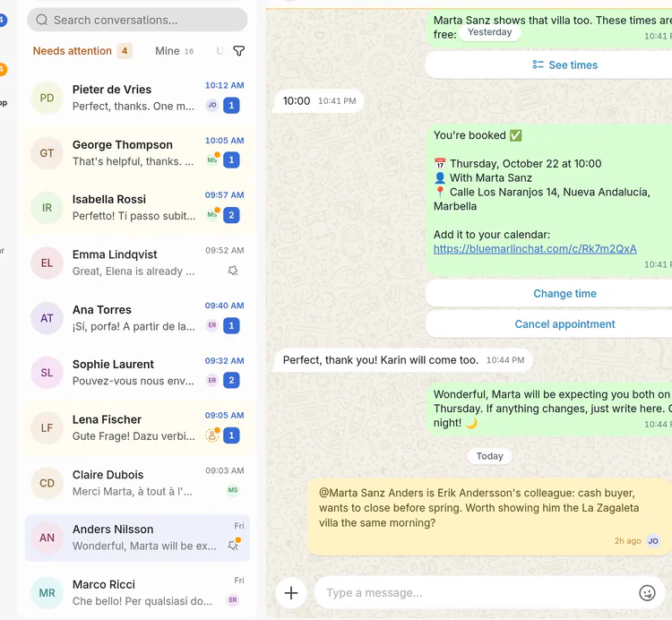
Task: Click unread badge on Pieter de Vries
Action: click(x=231, y=105)
